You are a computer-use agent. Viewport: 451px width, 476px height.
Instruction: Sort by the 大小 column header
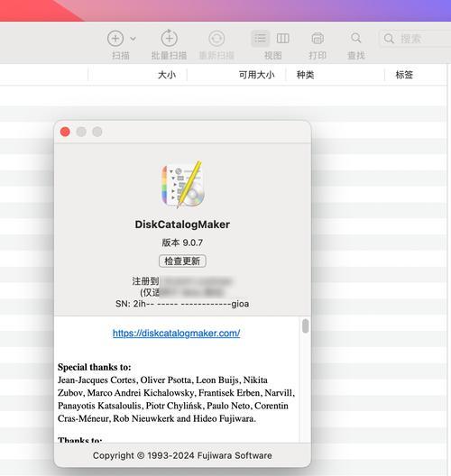pos(167,75)
